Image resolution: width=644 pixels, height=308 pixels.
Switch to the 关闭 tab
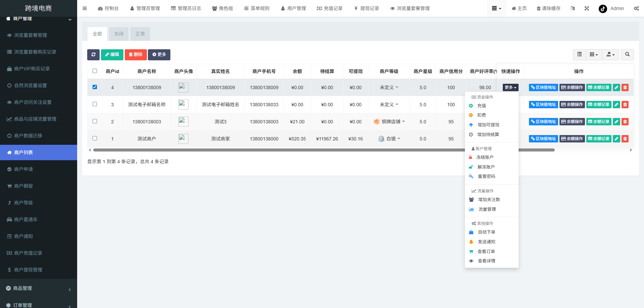point(118,34)
